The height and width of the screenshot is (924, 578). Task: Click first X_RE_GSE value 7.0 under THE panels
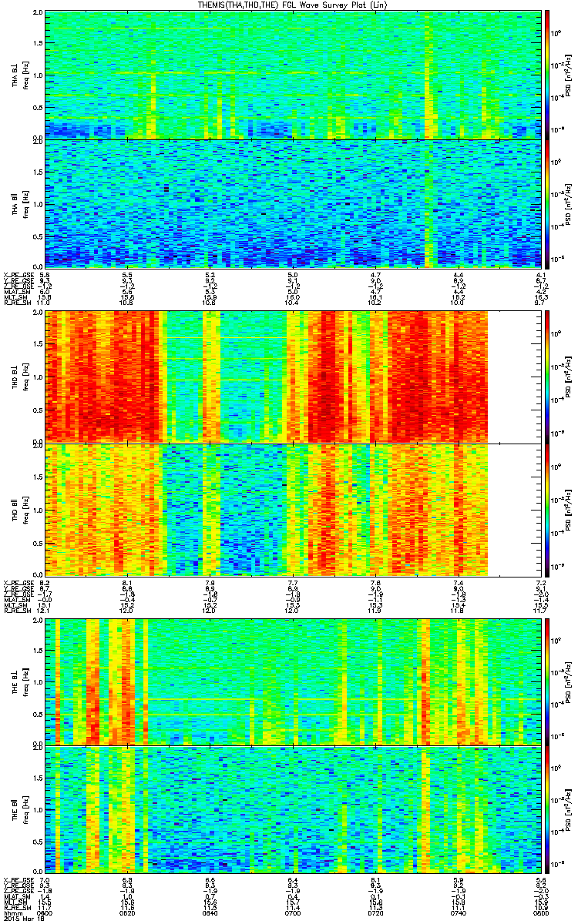coord(45,879)
